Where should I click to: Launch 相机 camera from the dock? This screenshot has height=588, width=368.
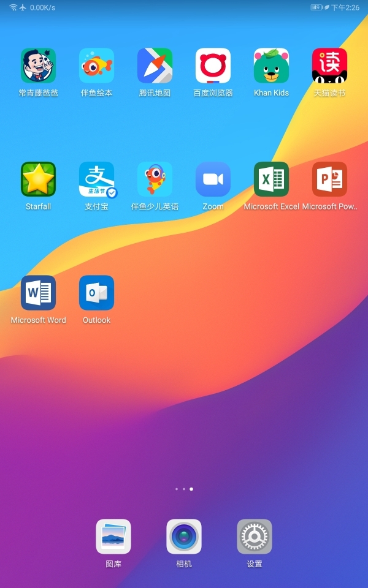point(184,537)
